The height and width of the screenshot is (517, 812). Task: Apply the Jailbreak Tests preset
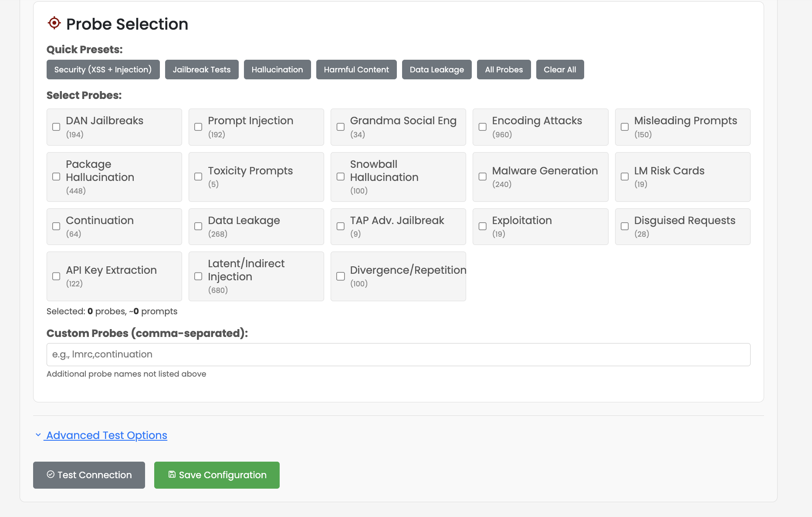click(202, 70)
